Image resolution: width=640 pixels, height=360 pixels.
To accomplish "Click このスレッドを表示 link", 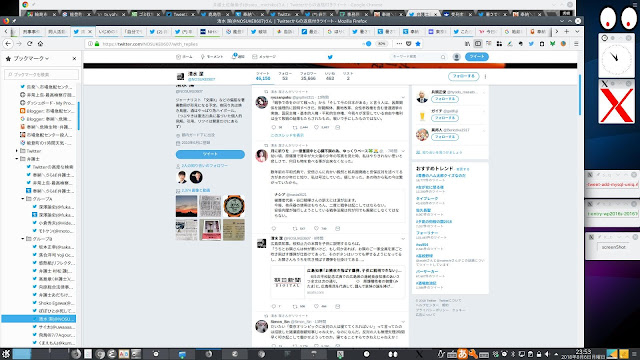I will tap(287, 135).
